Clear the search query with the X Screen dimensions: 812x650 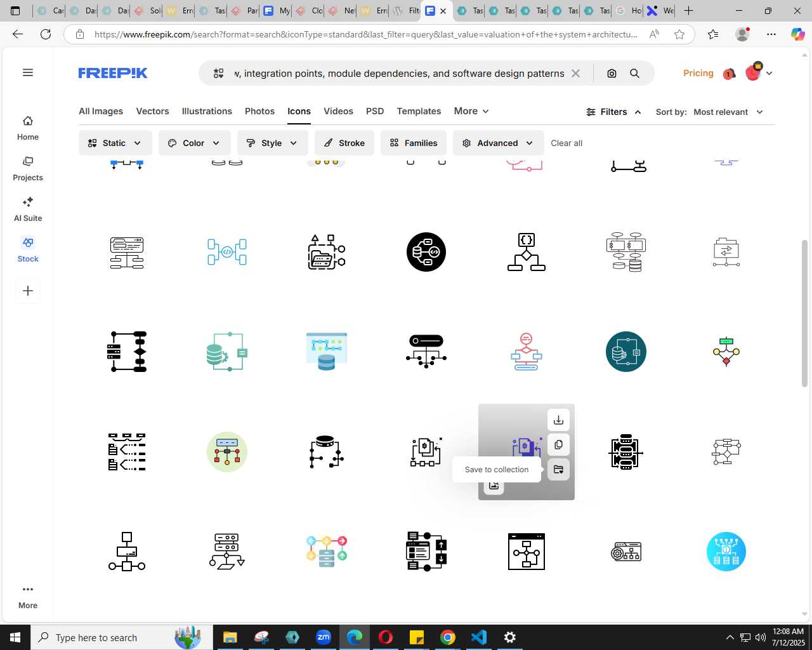click(x=575, y=74)
